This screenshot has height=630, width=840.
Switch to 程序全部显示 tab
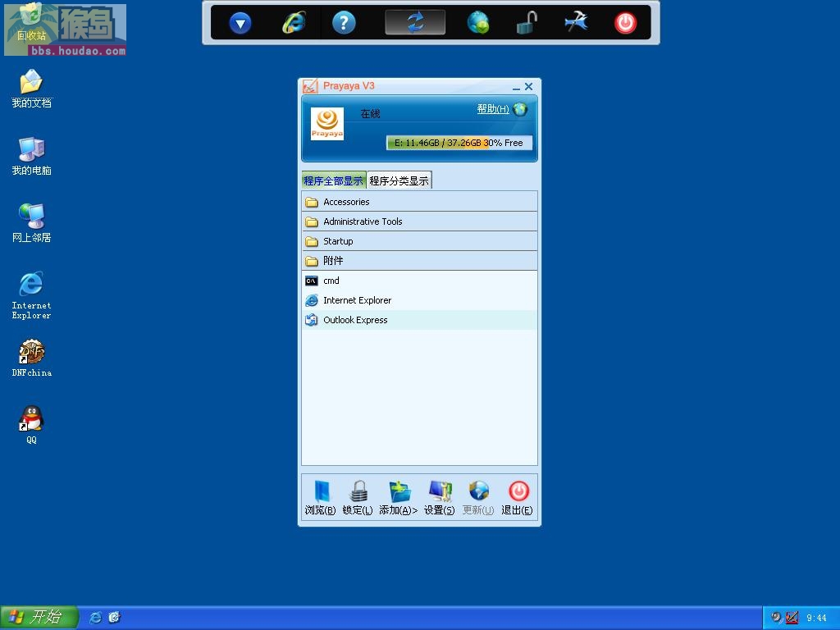click(x=334, y=180)
